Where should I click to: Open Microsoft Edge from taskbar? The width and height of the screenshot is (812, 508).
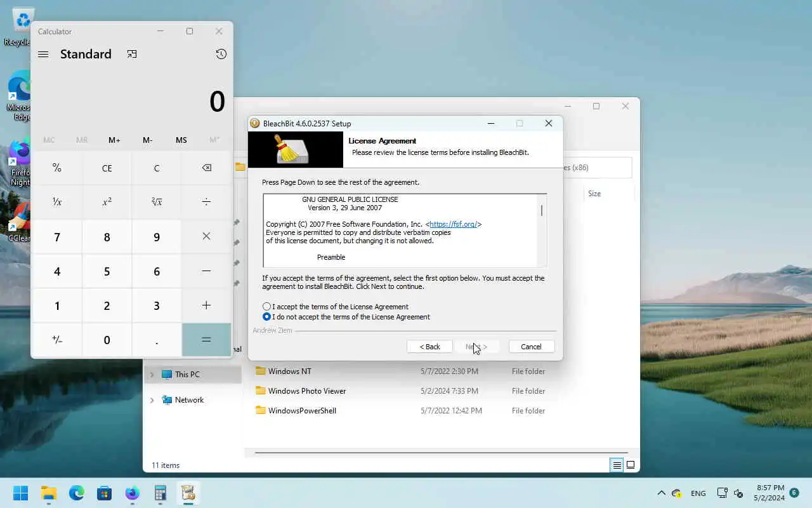point(77,493)
